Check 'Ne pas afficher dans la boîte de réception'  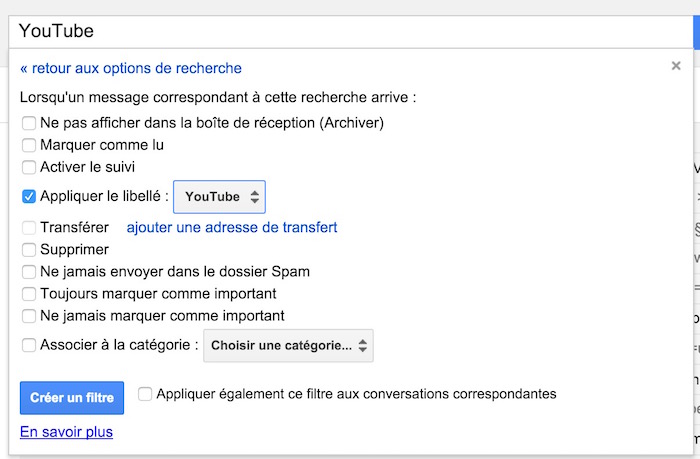[29, 123]
